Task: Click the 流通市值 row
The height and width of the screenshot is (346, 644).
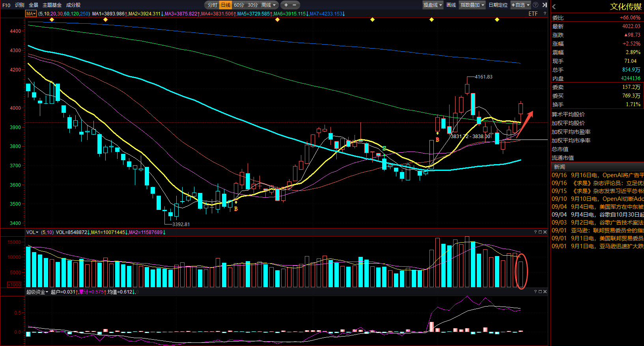Action: [597, 158]
